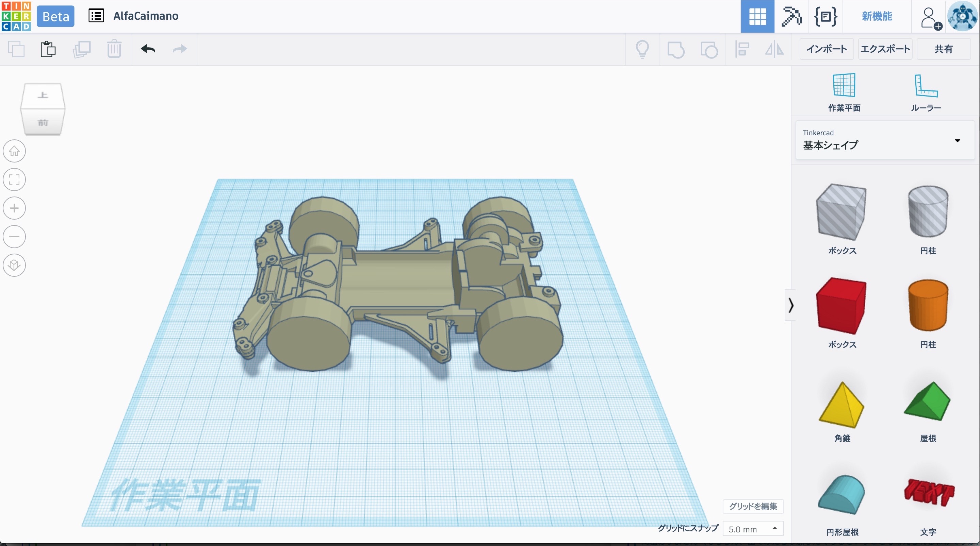The height and width of the screenshot is (546, 980).
Task: Open the Blocks pickaxe mode icon
Action: tap(791, 16)
